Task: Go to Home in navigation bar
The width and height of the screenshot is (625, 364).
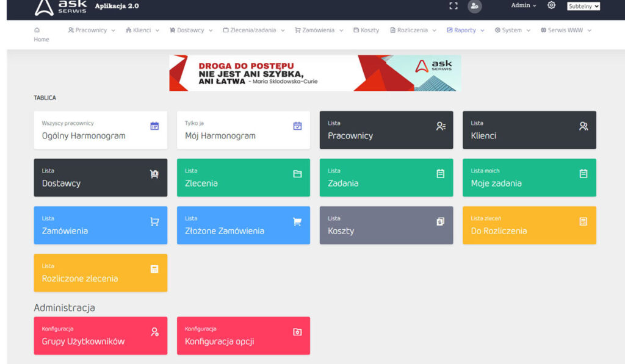Action: click(41, 35)
